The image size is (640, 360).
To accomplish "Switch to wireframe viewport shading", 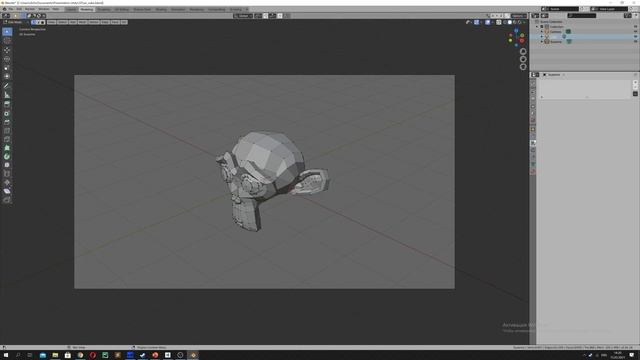I will pos(504,22).
